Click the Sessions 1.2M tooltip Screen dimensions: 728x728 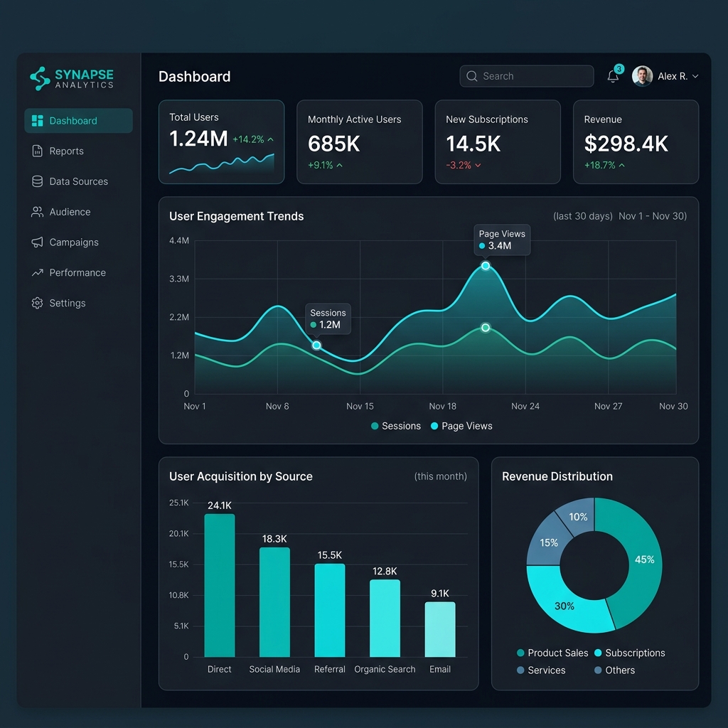click(x=328, y=319)
